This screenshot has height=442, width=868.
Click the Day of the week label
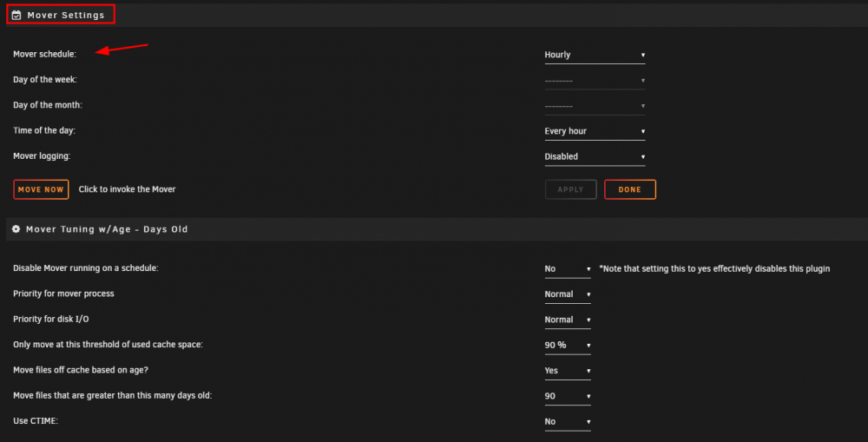45,79
